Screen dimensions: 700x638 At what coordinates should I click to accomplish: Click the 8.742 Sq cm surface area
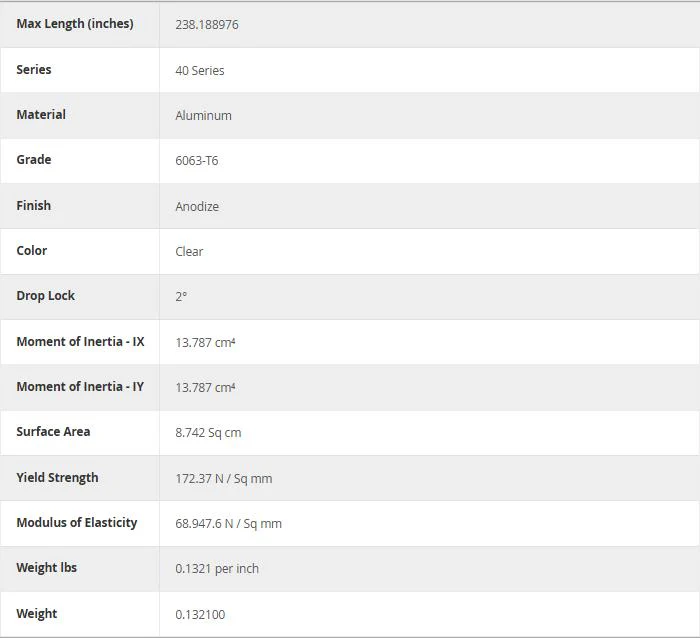(208, 433)
